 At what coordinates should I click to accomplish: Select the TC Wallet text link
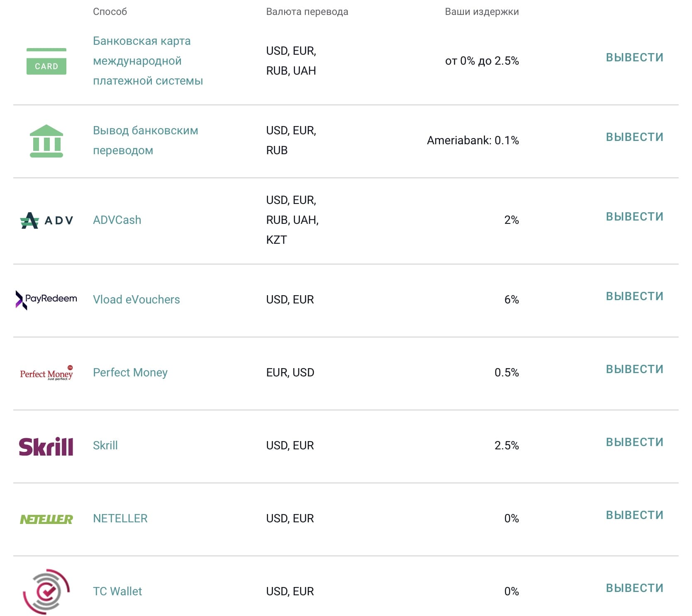(x=117, y=592)
